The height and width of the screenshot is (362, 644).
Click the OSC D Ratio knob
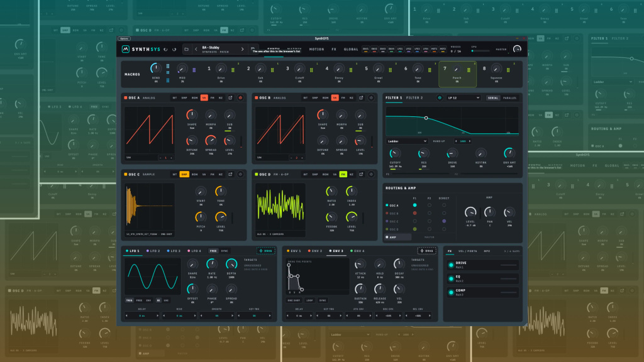331,191
